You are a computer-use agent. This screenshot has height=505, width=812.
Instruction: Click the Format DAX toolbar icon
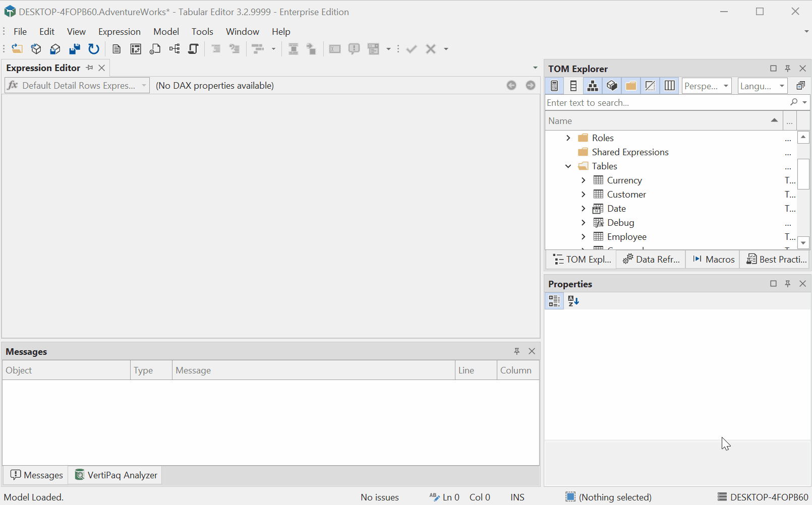[x=258, y=49]
